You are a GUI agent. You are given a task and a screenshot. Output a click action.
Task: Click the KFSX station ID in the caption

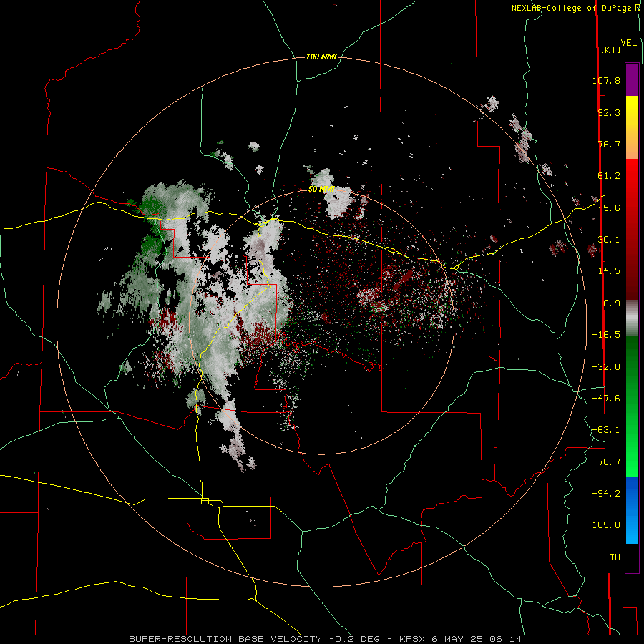(x=413, y=639)
